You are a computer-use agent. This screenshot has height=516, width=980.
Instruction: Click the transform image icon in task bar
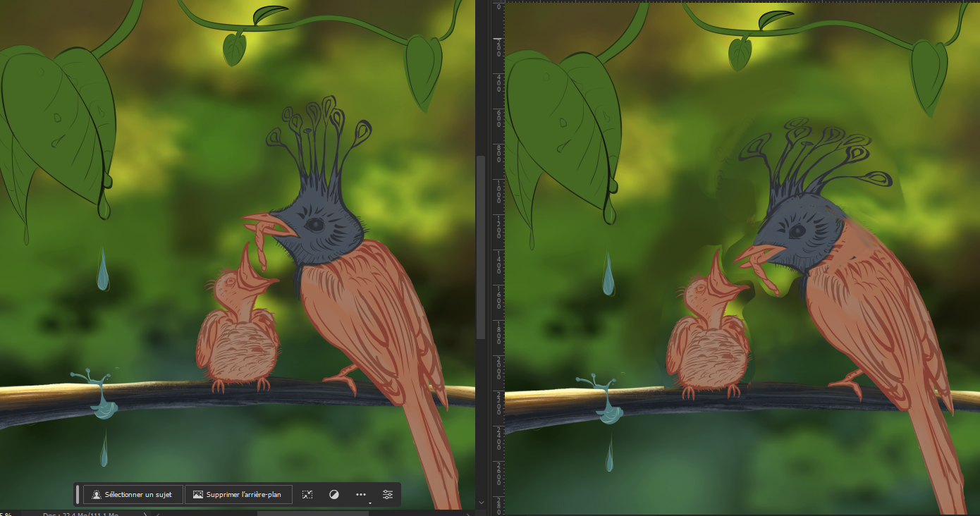point(307,495)
